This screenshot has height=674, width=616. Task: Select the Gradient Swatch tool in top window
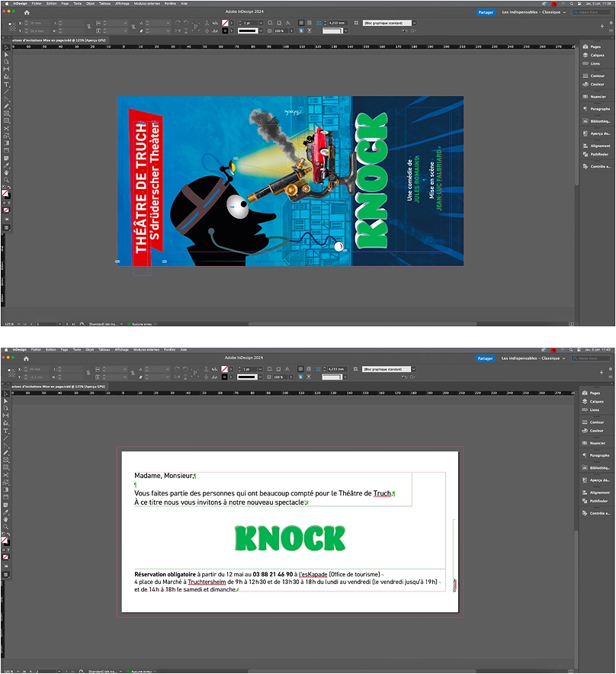6,143
